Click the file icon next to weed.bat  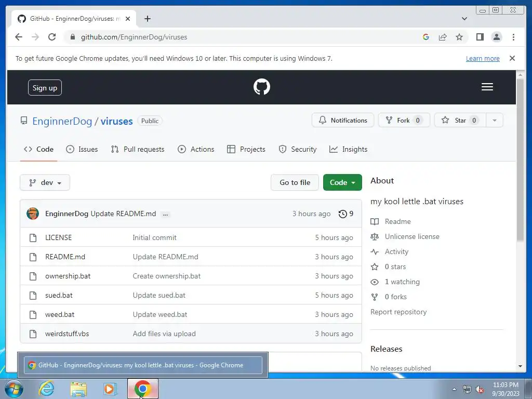33,314
